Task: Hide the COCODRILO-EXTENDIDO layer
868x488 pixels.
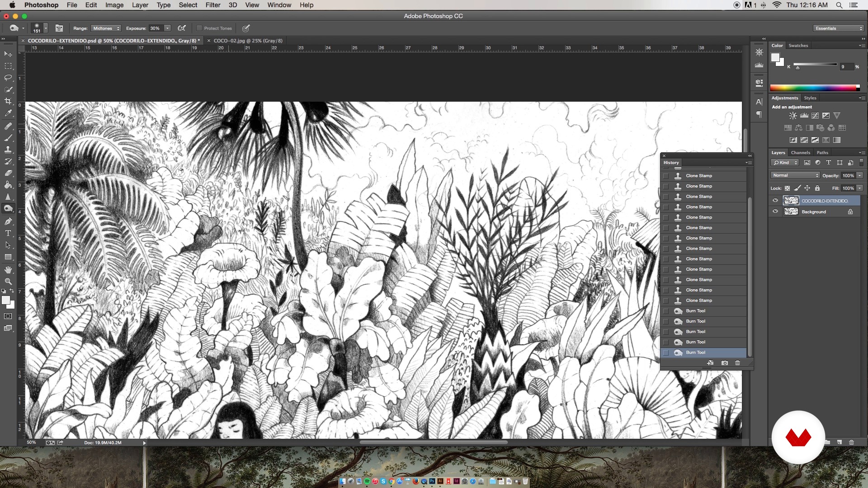Action: coord(775,201)
